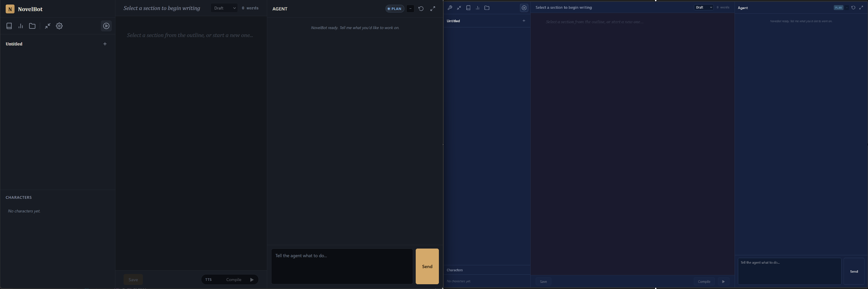
Task: Click the wrench icon in the right window
Action: pos(450,8)
